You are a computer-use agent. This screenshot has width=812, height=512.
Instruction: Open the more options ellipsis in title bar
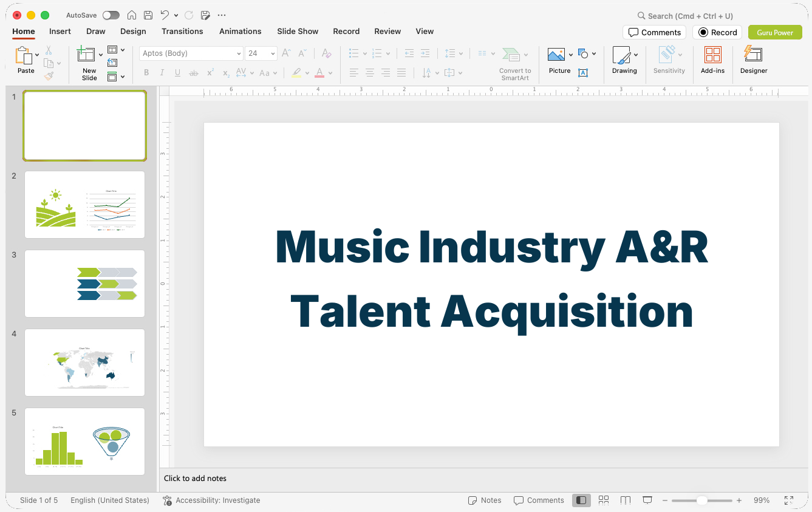[222, 15]
